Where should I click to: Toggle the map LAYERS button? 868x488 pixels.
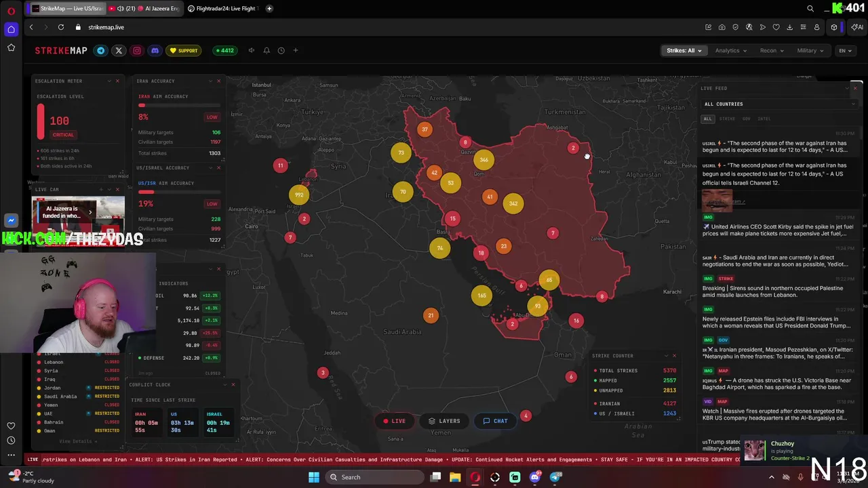[x=444, y=421]
